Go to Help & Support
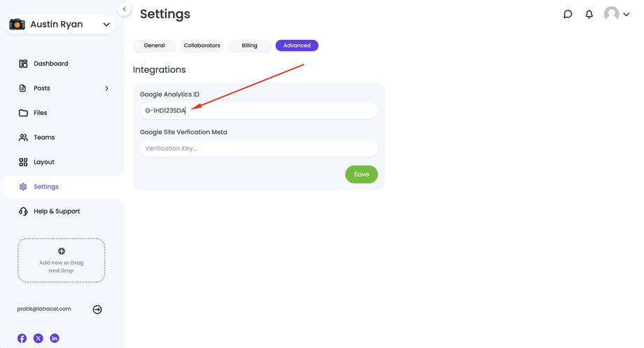Image resolution: width=644 pixels, height=348 pixels. pos(56,211)
